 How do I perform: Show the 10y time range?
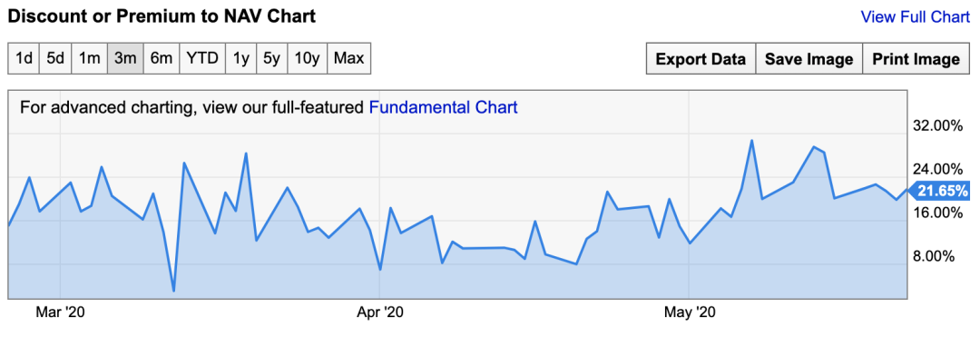point(307,59)
